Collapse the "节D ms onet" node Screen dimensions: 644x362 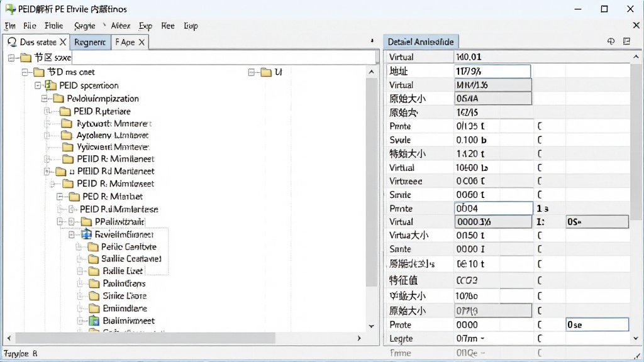pyautogui.click(x=25, y=72)
